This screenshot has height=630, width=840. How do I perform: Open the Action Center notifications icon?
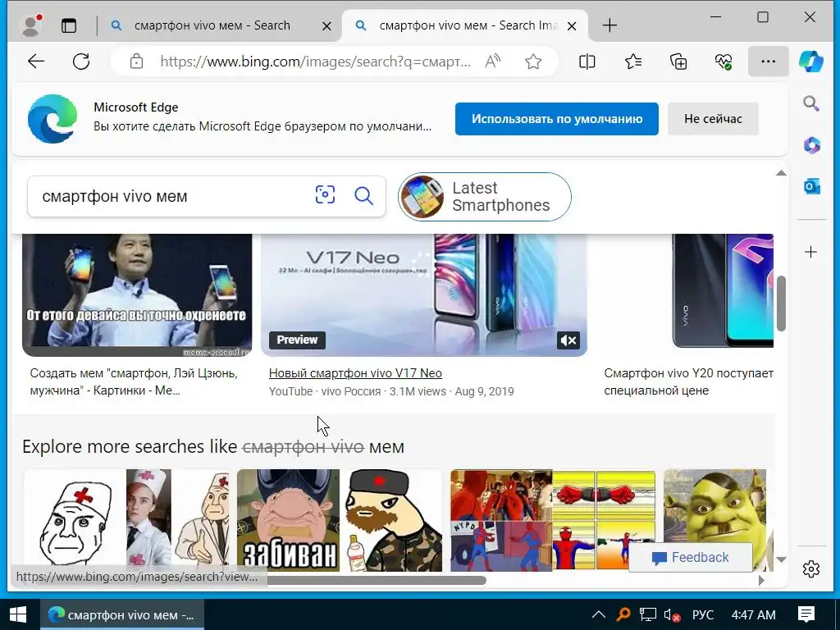(x=806, y=614)
